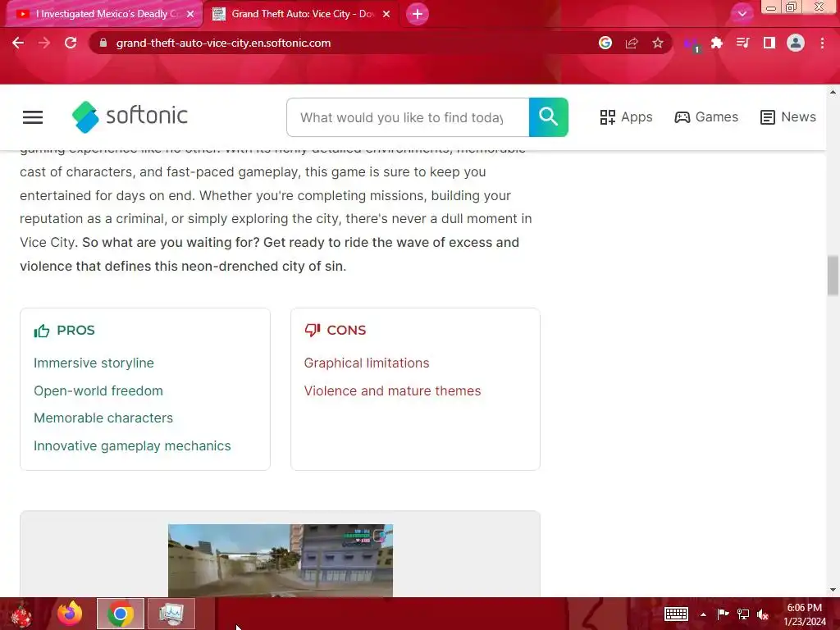Expand the tab search dropdown
The image size is (840, 630).
742,14
